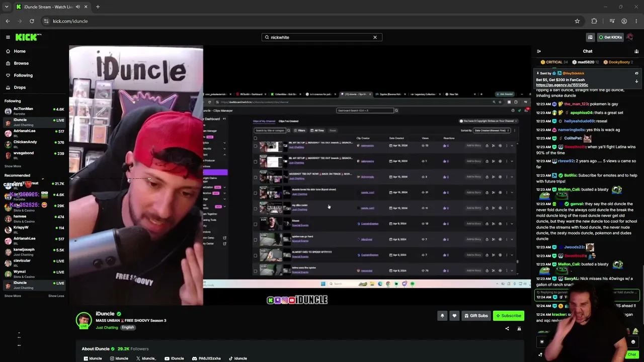The image size is (644, 362).
Task: Open iduncle_ X profile link
Action: pos(146,358)
